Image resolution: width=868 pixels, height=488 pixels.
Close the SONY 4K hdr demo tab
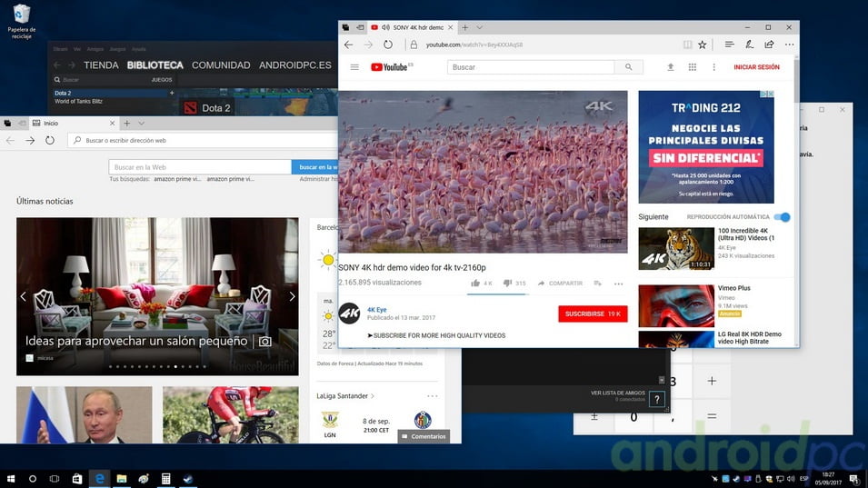click(450, 27)
